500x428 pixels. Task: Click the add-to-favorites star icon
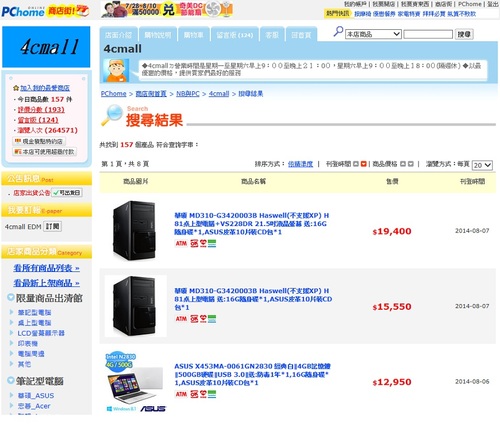click(16, 88)
